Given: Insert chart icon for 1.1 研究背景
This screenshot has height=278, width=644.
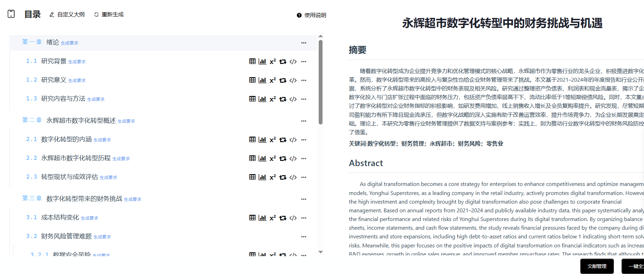Looking at the screenshot, I should click(x=262, y=62).
